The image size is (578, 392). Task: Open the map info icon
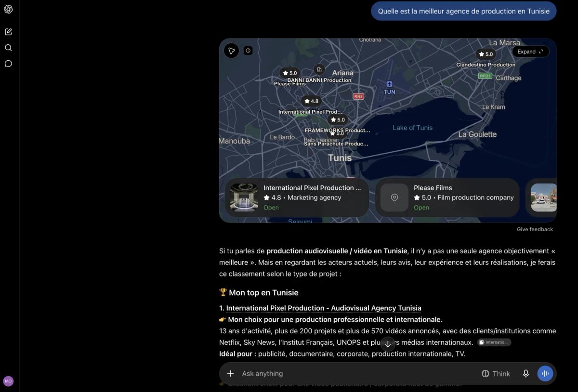tap(248, 51)
